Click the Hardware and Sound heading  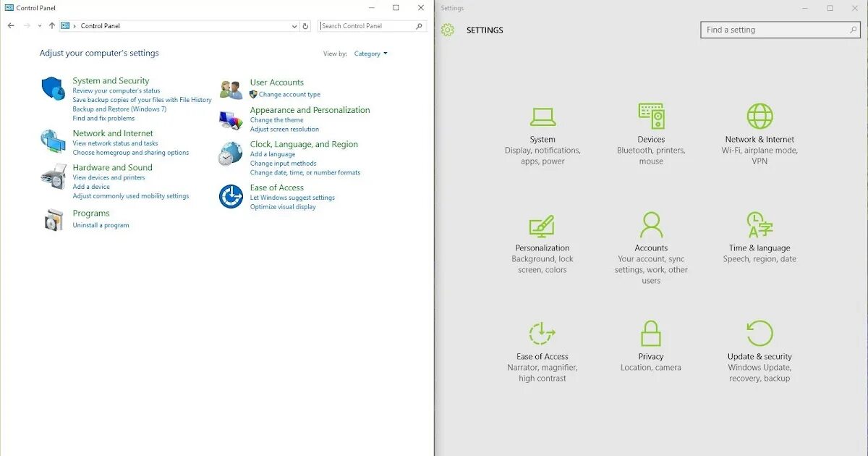pos(112,168)
